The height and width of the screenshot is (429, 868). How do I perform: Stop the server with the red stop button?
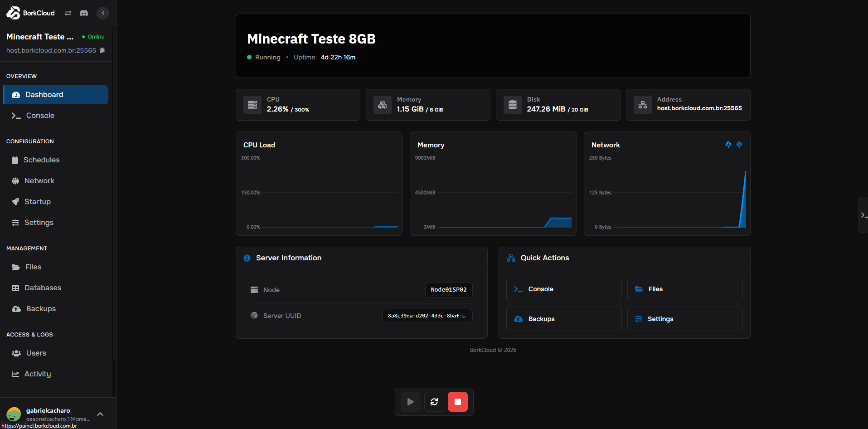pos(457,402)
